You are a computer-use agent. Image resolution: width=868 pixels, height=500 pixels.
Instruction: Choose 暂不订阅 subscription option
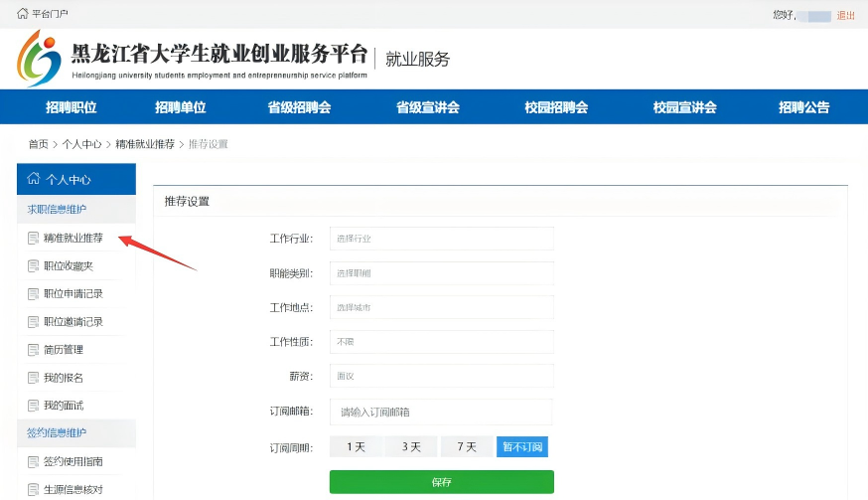point(522,447)
